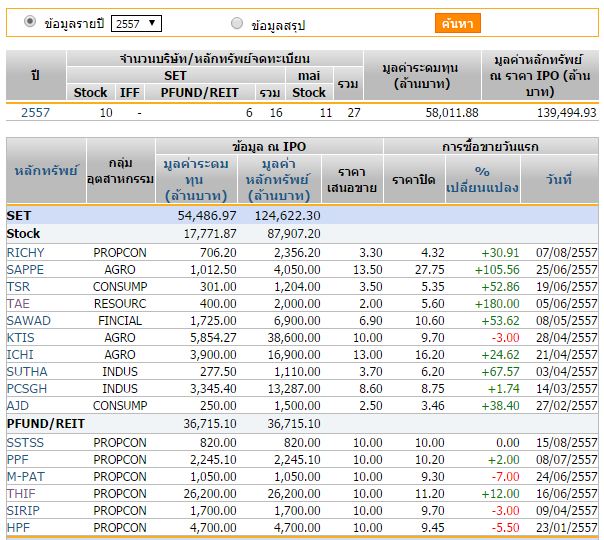The width and height of the screenshot is (604, 540).
Task: Open the M-PAT security link
Action: [25, 476]
